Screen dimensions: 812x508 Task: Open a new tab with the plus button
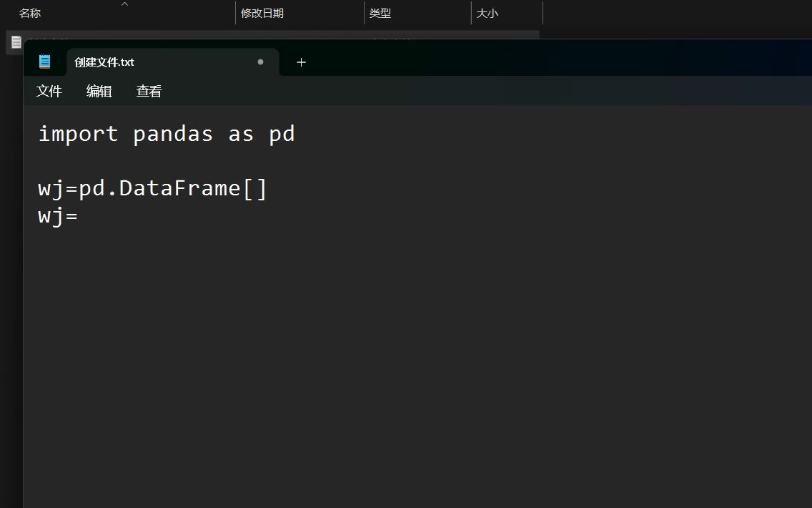point(301,62)
